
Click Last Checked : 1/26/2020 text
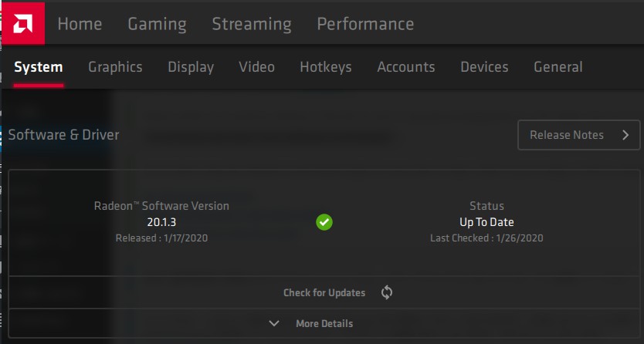pos(486,238)
